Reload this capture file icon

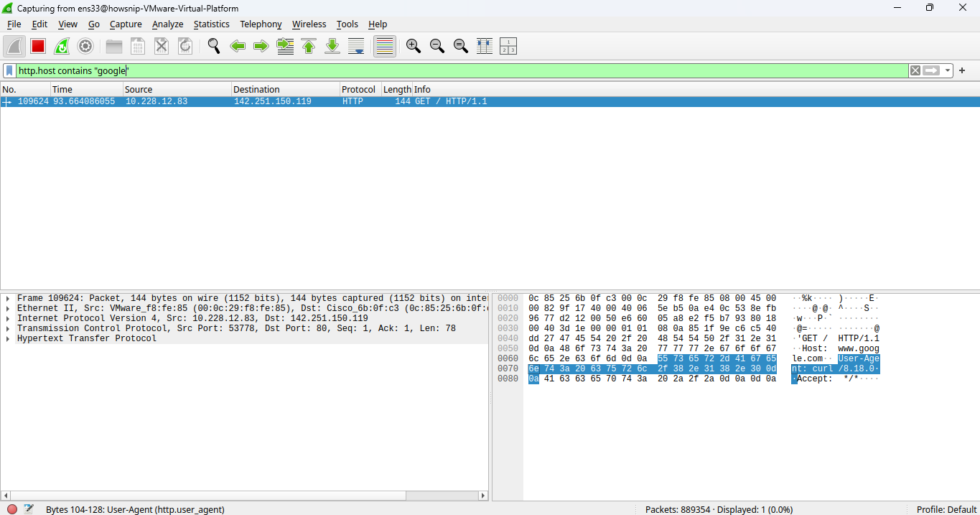click(185, 47)
